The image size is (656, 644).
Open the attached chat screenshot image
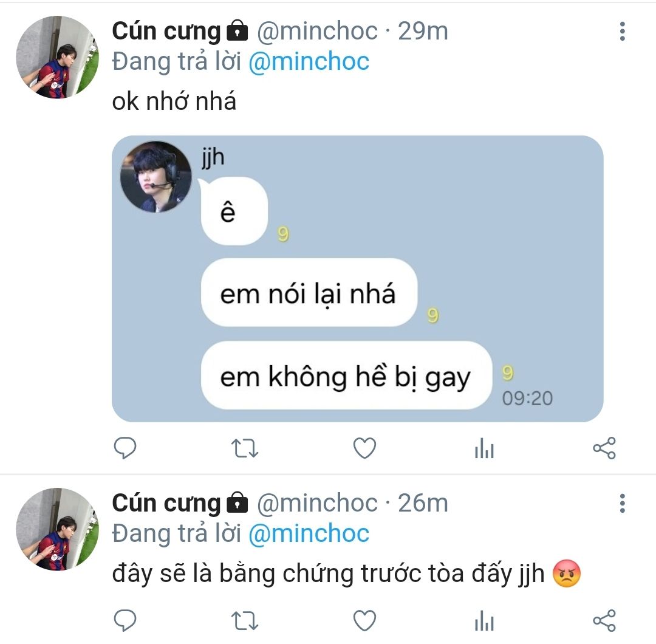357,279
